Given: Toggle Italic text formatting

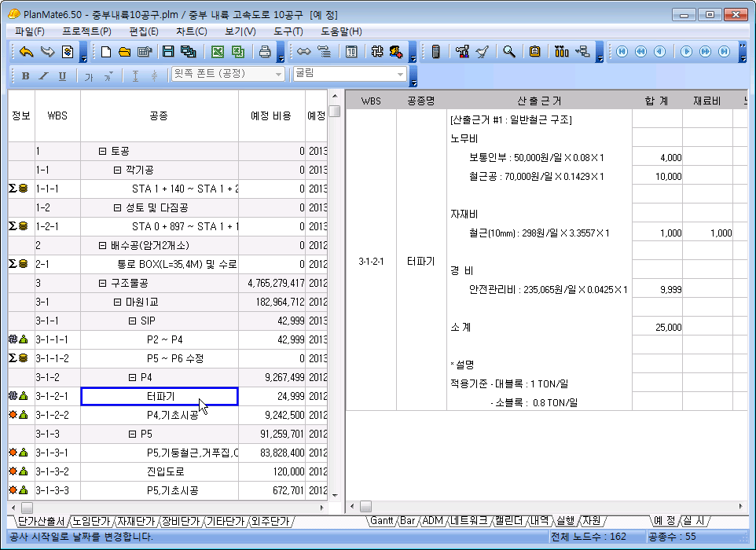Looking at the screenshot, I should tap(44, 75).
